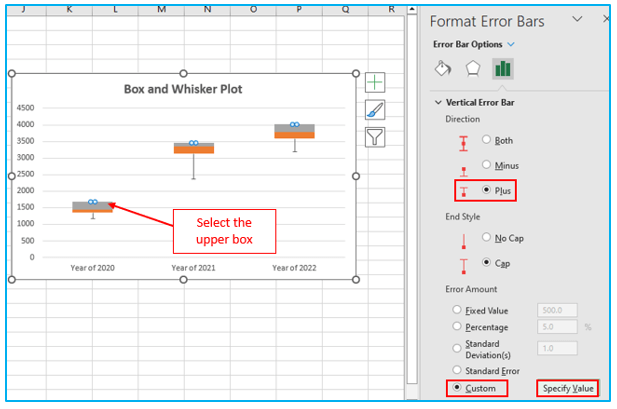
Task: Select the Both direction radio button
Action: point(487,141)
